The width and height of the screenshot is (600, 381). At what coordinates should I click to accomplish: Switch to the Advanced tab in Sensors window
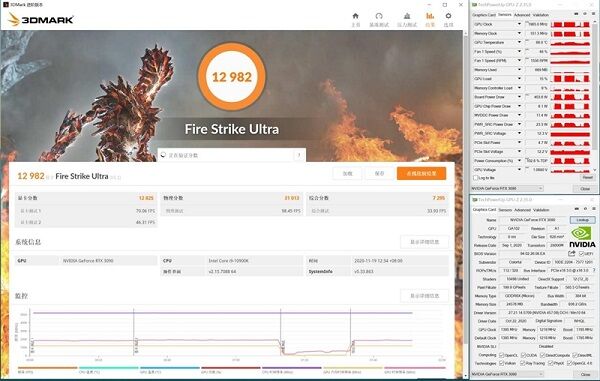point(522,15)
